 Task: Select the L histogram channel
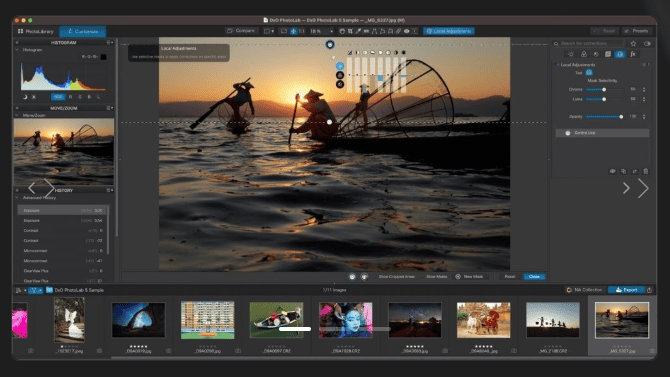(x=98, y=97)
